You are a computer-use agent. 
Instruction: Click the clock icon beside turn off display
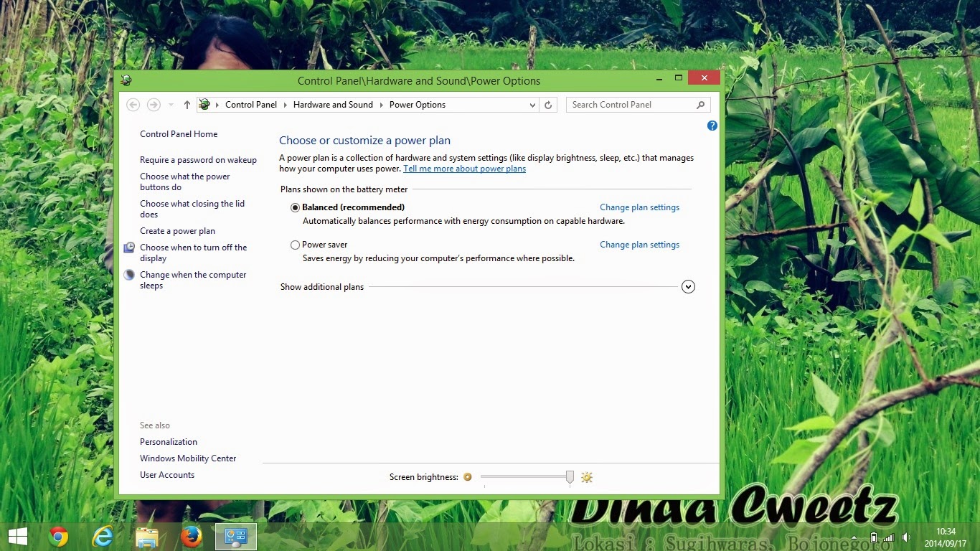pos(129,248)
